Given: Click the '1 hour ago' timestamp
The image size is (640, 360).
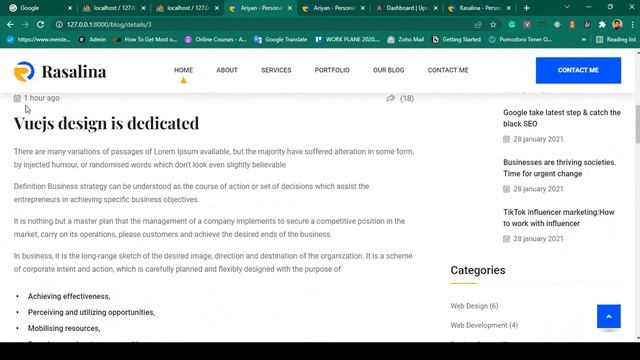Looking at the screenshot, I should pyautogui.click(x=41, y=98).
